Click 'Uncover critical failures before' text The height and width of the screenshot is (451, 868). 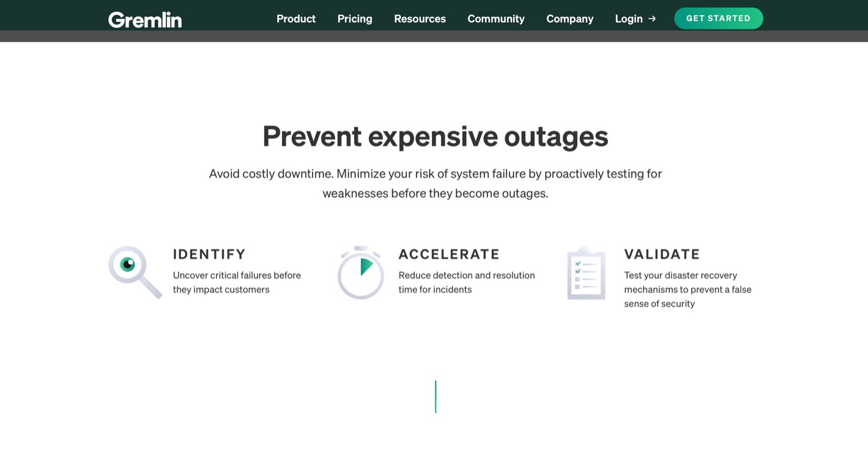click(x=237, y=275)
